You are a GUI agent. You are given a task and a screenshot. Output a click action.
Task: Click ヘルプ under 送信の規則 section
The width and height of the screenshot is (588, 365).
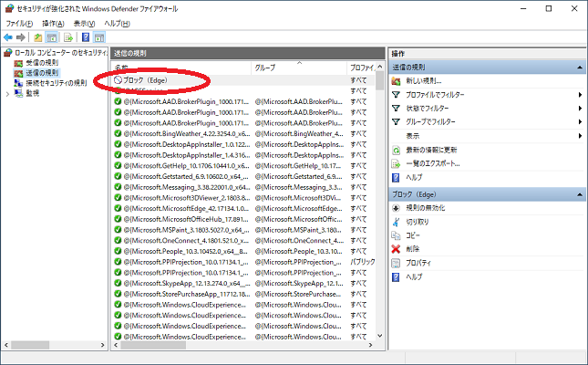[x=414, y=177]
